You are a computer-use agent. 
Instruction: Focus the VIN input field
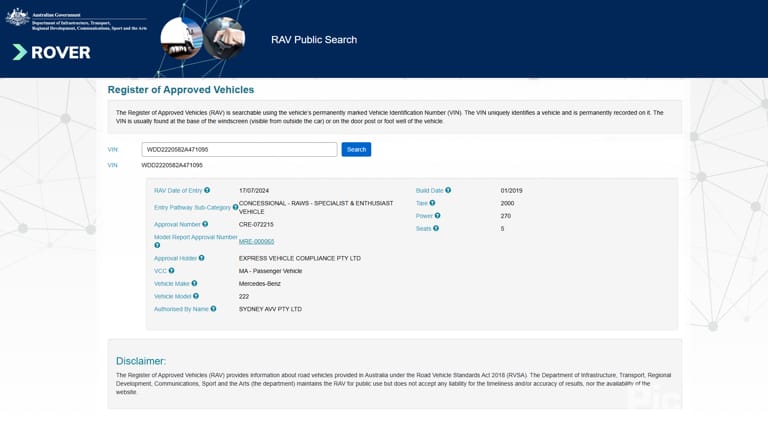[239, 149]
